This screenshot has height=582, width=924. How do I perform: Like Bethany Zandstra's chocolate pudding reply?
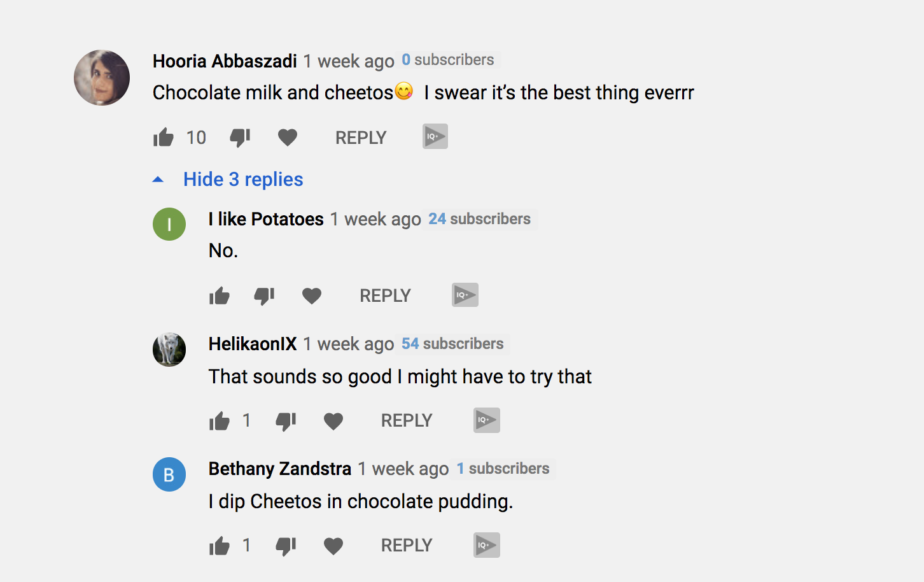(x=220, y=546)
